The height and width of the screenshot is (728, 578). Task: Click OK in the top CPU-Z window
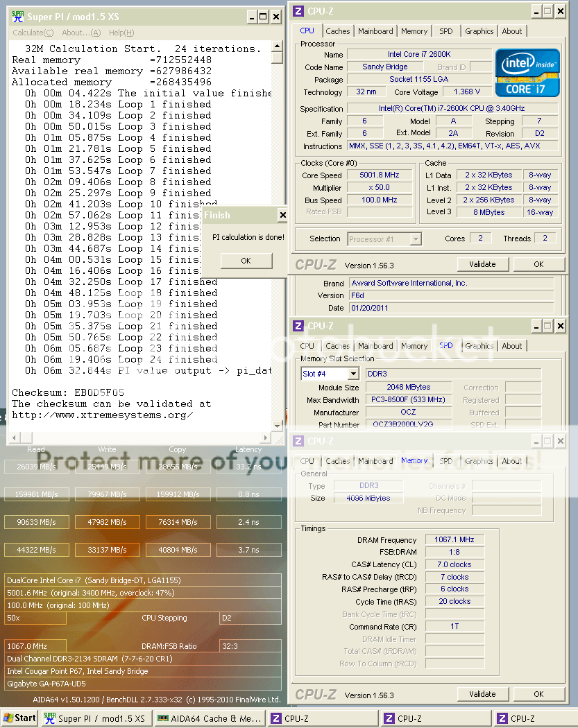[538, 264]
